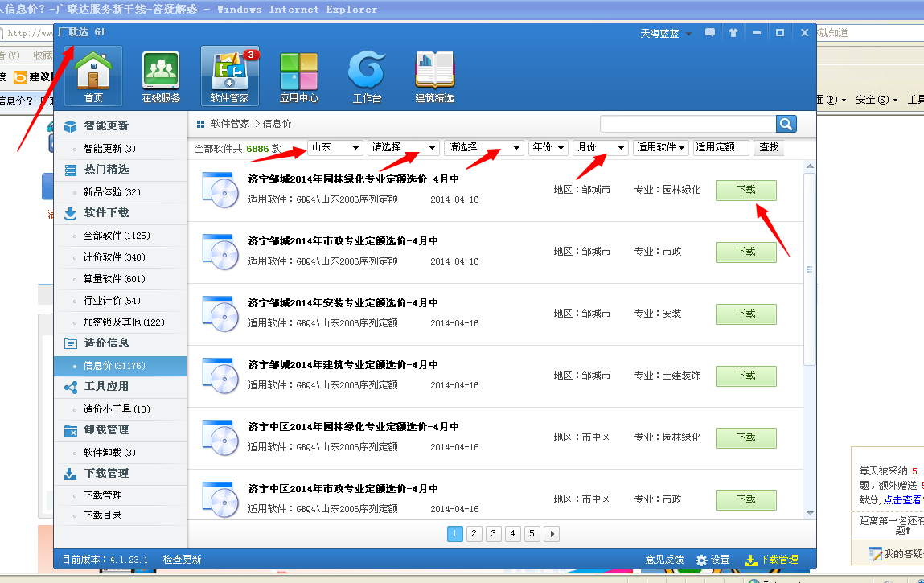
Task: Click 点击查看 link in browser side panel
Action: click(x=902, y=500)
